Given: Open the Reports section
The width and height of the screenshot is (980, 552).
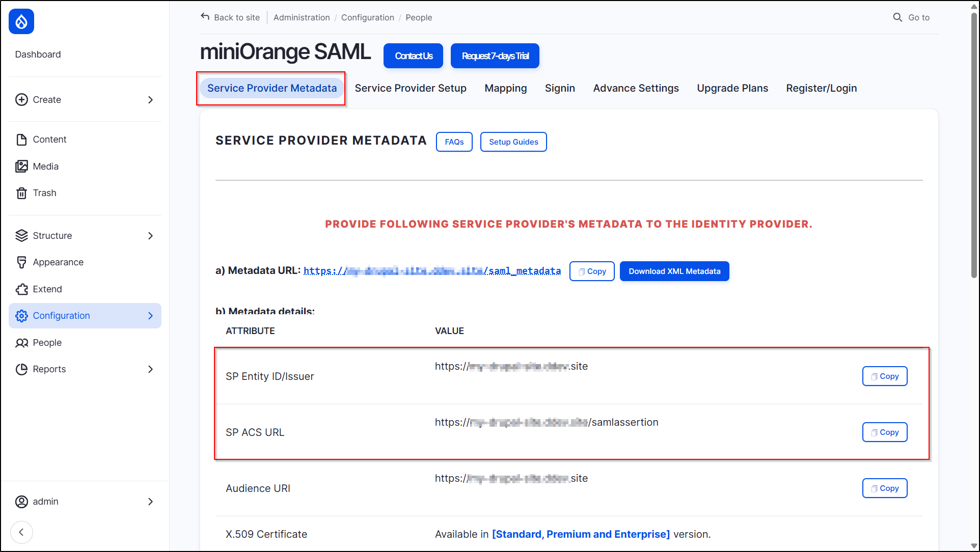Looking at the screenshot, I should click(49, 369).
